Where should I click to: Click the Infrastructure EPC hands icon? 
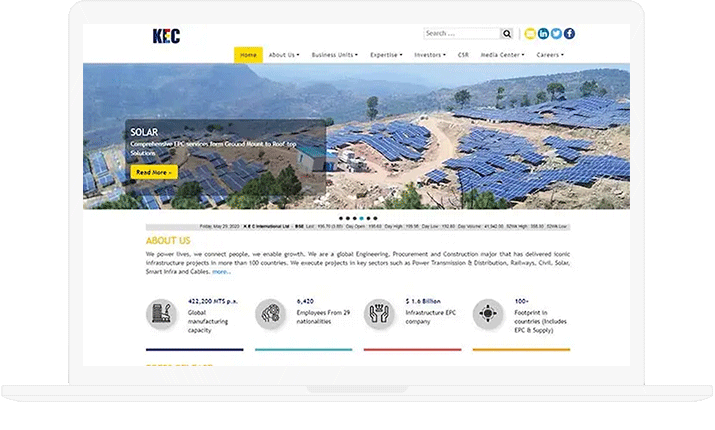[x=379, y=314]
